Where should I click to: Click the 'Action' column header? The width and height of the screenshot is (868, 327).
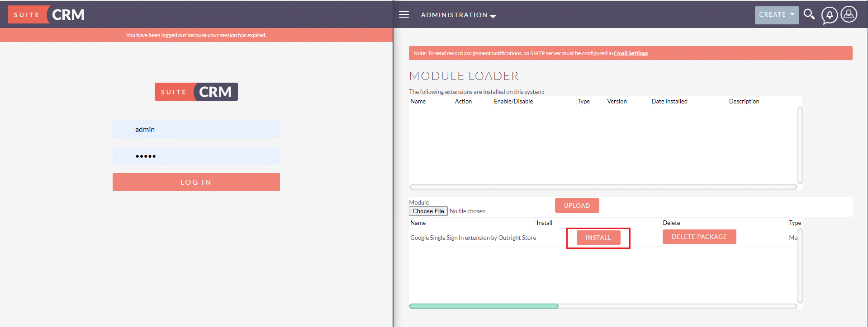[463, 101]
